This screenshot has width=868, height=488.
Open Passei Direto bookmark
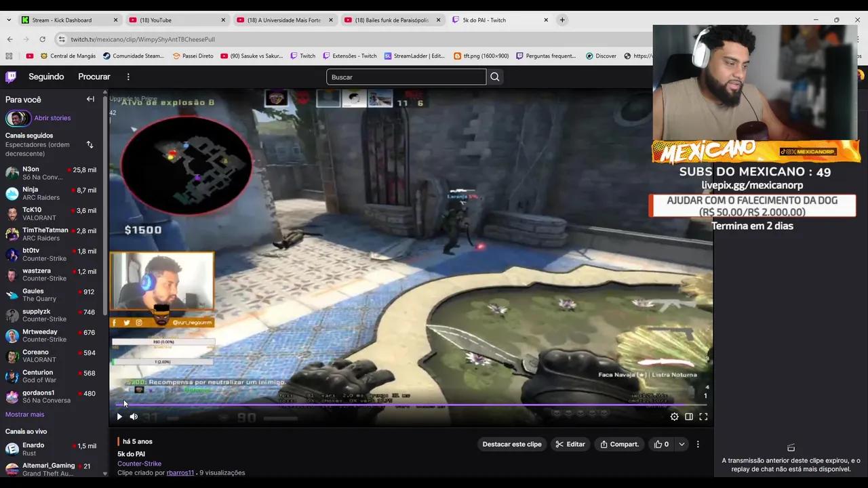[193, 56]
